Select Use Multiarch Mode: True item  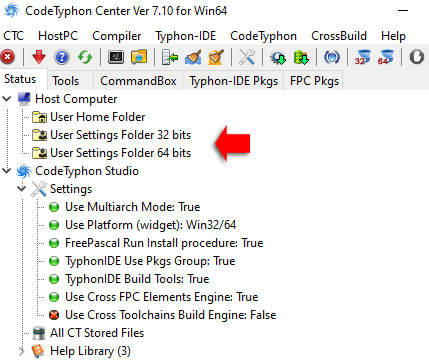tap(133, 207)
